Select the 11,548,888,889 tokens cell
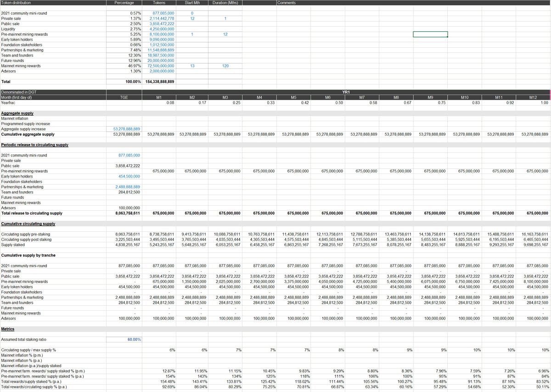 click(158, 50)
